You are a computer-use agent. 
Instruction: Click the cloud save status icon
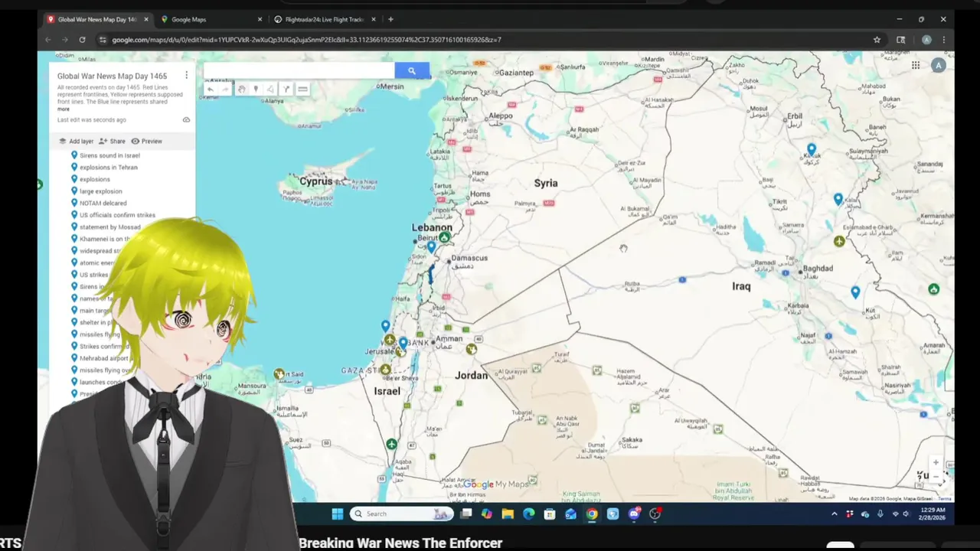point(186,120)
